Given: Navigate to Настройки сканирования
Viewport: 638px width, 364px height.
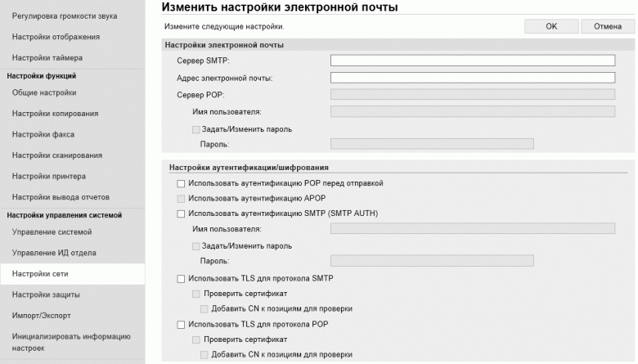Looking at the screenshot, I should pos(56,155).
